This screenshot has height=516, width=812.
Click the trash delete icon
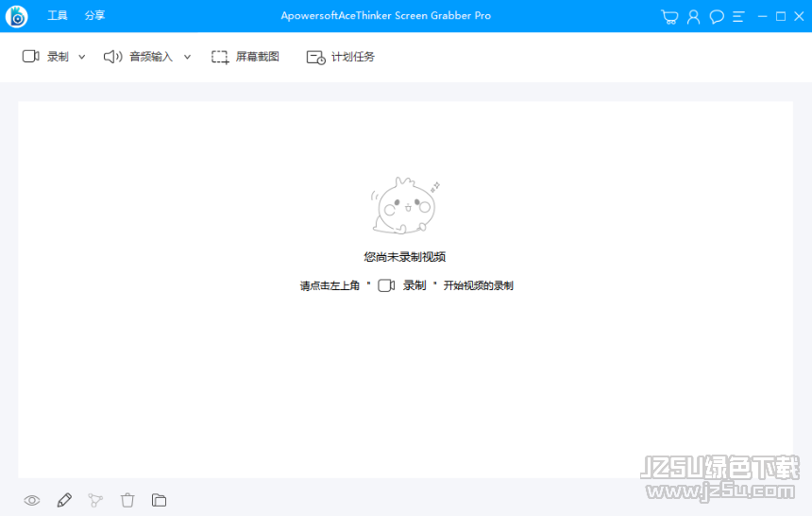pyautogui.click(x=127, y=500)
